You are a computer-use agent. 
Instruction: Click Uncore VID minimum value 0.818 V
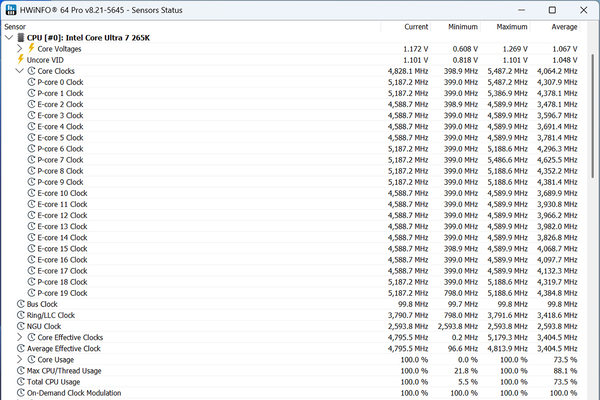click(465, 60)
